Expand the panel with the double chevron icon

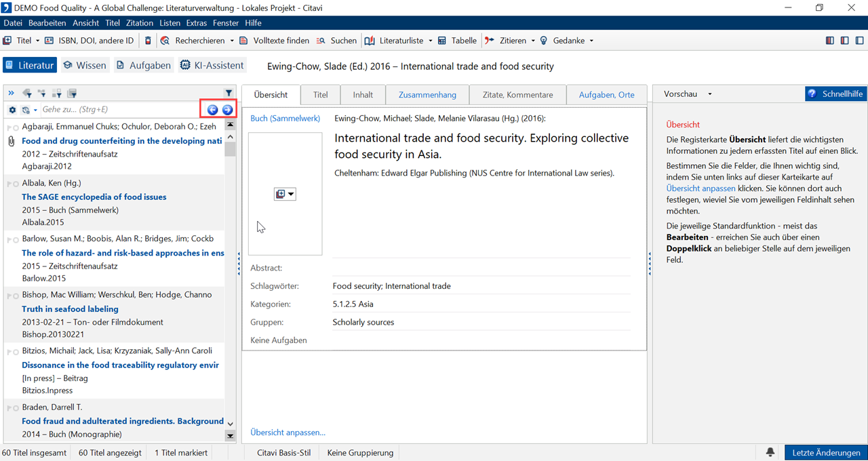(11, 94)
